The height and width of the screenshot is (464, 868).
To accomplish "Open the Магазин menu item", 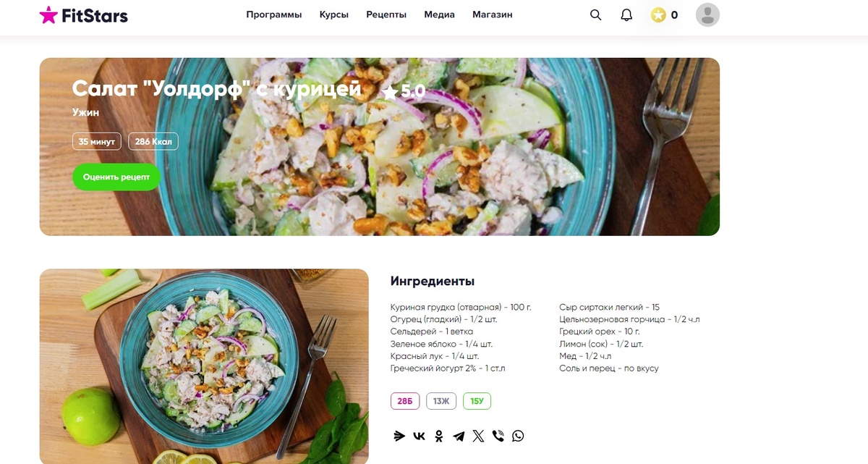I will pos(493,14).
